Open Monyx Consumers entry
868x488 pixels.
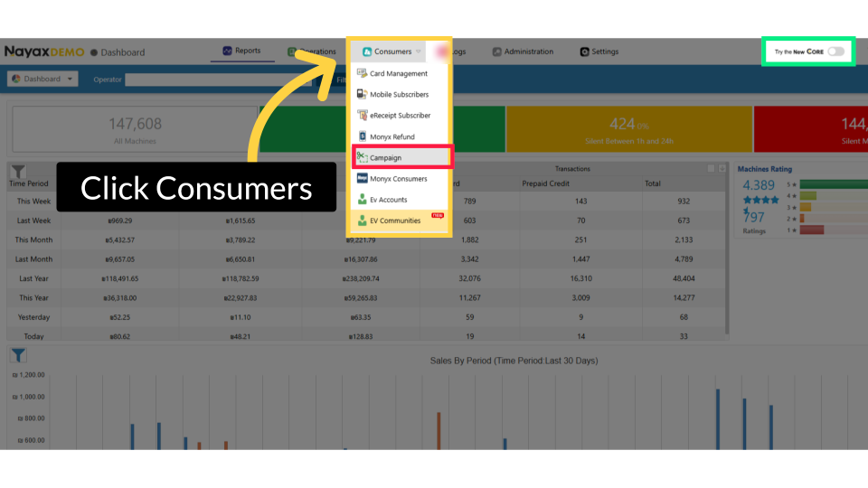[x=400, y=179]
